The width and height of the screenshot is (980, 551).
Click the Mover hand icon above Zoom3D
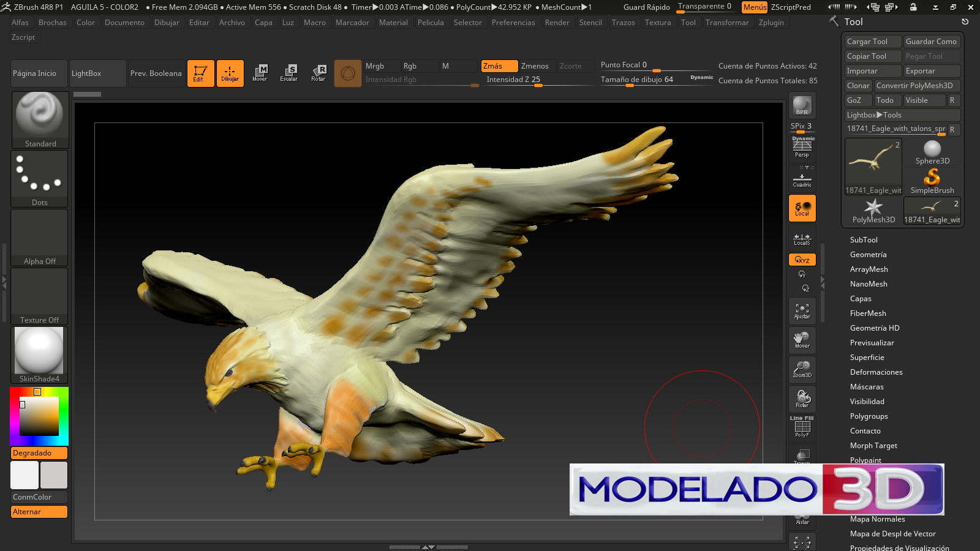pyautogui.click(x=802, y=340)
